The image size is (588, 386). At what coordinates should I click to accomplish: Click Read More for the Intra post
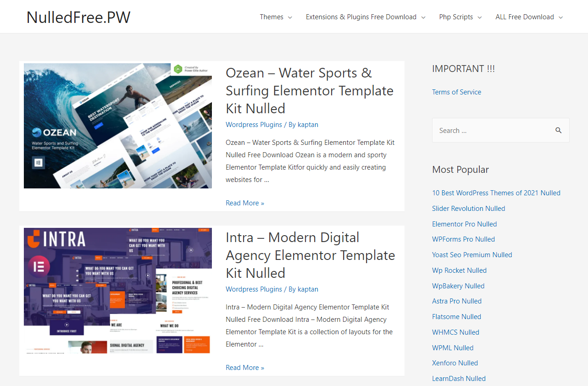tap(245, 368)
